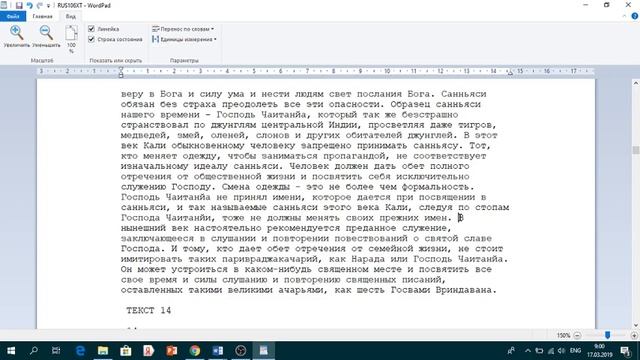Viewport: 640px width, 360px height.
Task: Open the Файл menu
Action: point(13,16)
